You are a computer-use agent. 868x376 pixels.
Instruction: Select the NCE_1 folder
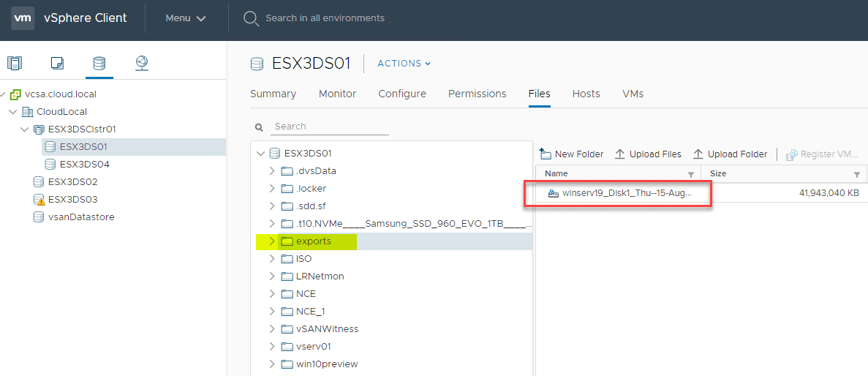click(311, 311)
